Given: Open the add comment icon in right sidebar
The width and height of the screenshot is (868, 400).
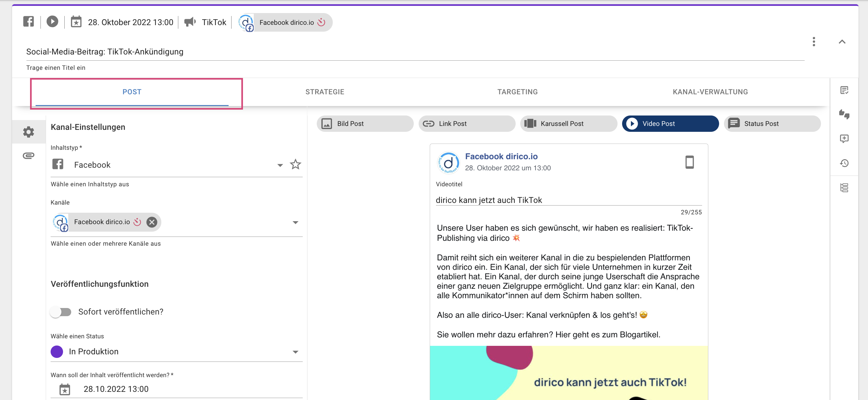Looking at the screenshot, I should [x=844, y=139].
